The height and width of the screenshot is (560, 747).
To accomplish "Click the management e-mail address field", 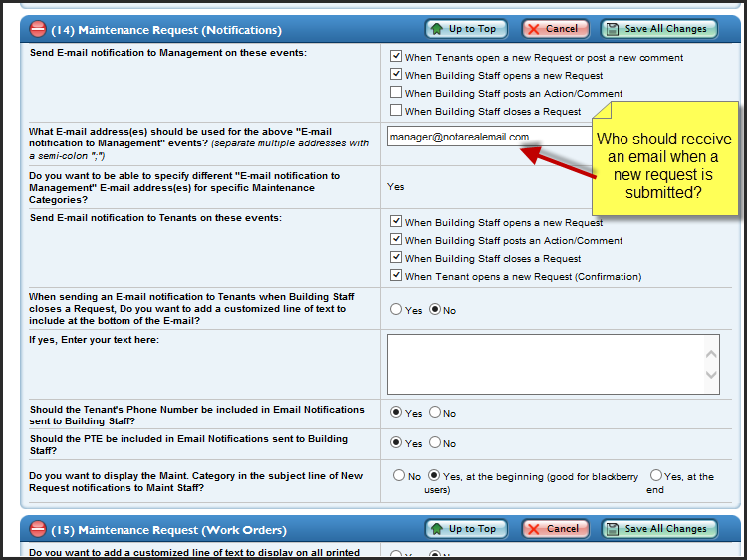I will tap(490, 137).
